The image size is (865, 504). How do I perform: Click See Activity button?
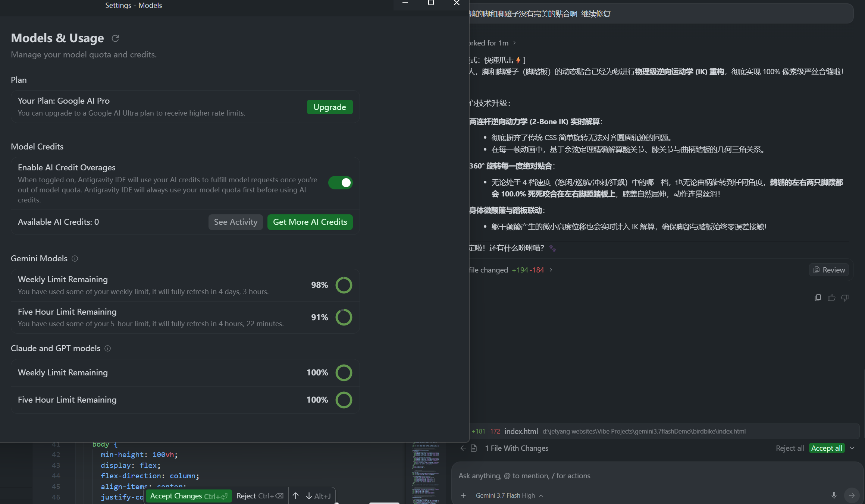tap(235, 222)
